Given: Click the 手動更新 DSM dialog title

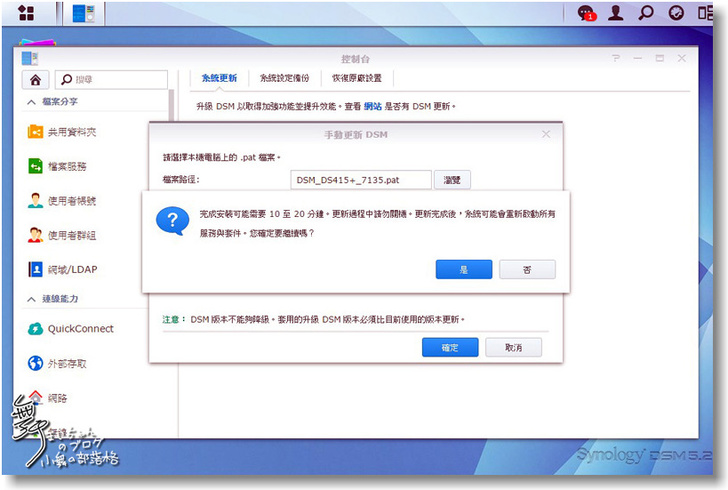Looking at the screenshot, I should (x=356, y=135).
